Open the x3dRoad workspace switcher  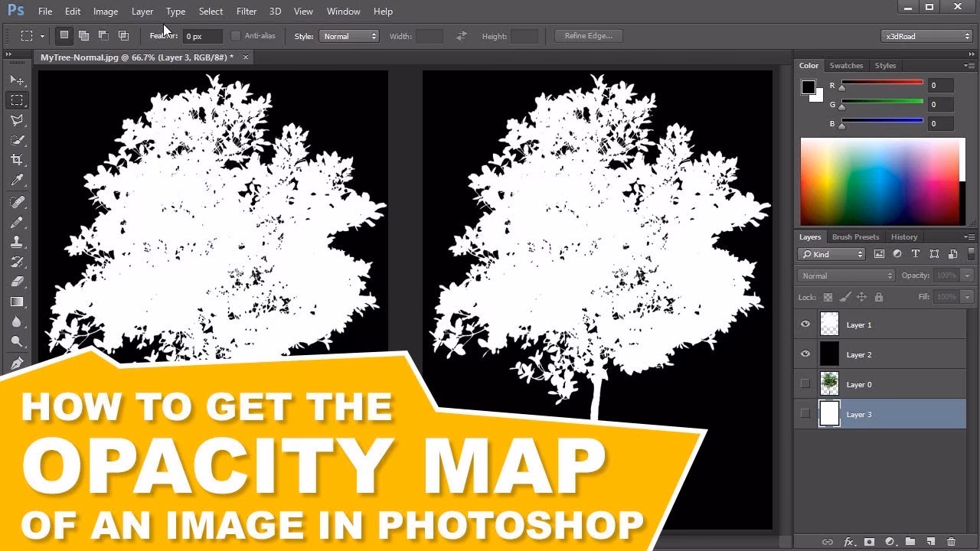tap(926, 35)
